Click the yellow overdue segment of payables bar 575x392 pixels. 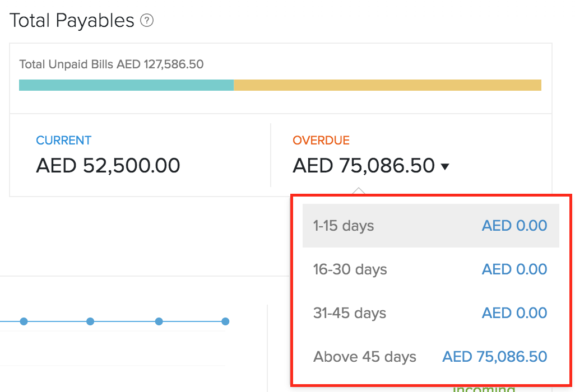(x=387, y=85)
